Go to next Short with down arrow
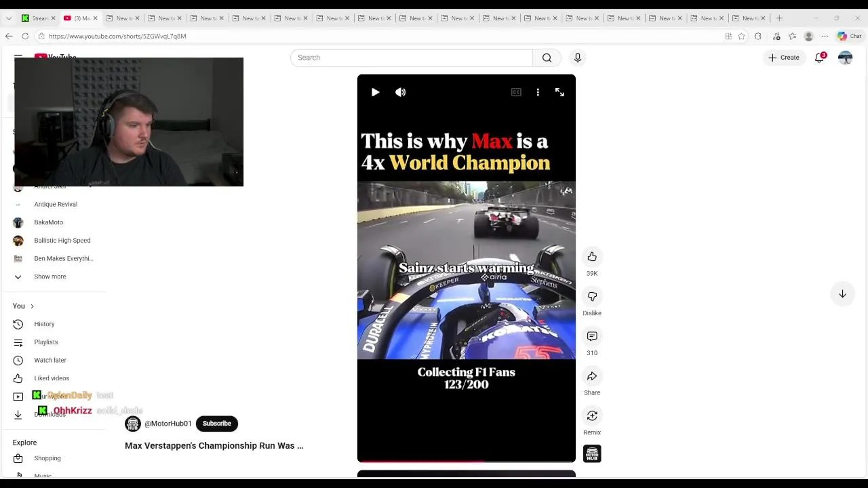The width and height of the screenshot is (868, 488). tap(842, 294)
